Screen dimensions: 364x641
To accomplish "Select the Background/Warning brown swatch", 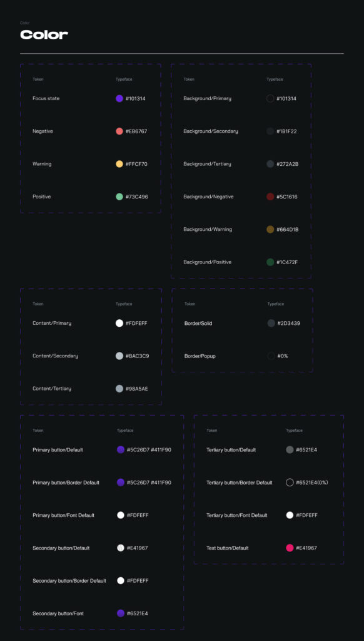I will tap(270, 229).
